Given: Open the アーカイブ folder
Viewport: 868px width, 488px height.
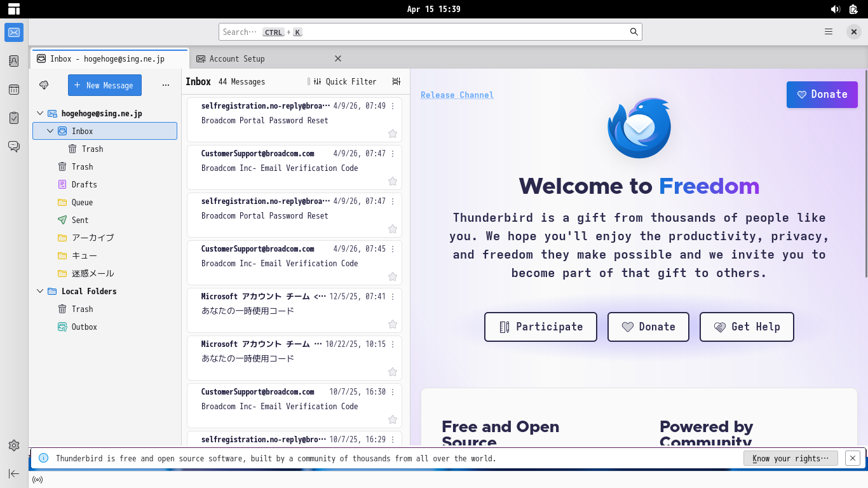Looking at the screenshot, I should click(105, 238).
